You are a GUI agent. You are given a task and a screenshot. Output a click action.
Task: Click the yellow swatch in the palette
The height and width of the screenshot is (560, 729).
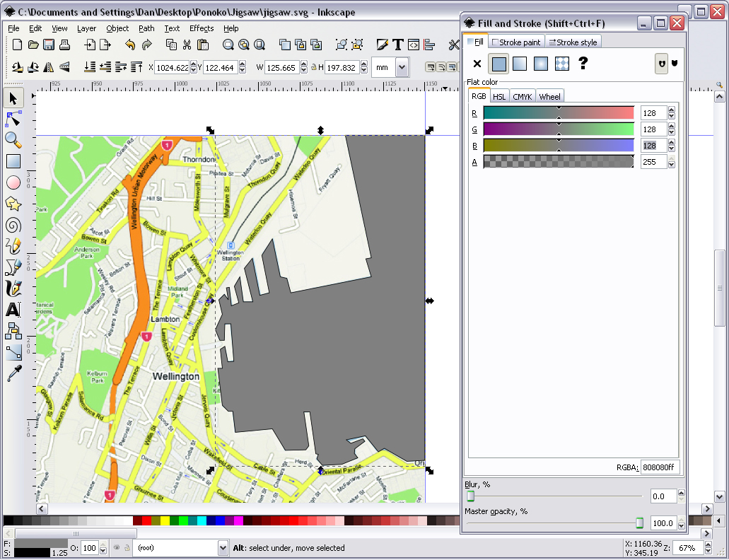click(165, 521)
